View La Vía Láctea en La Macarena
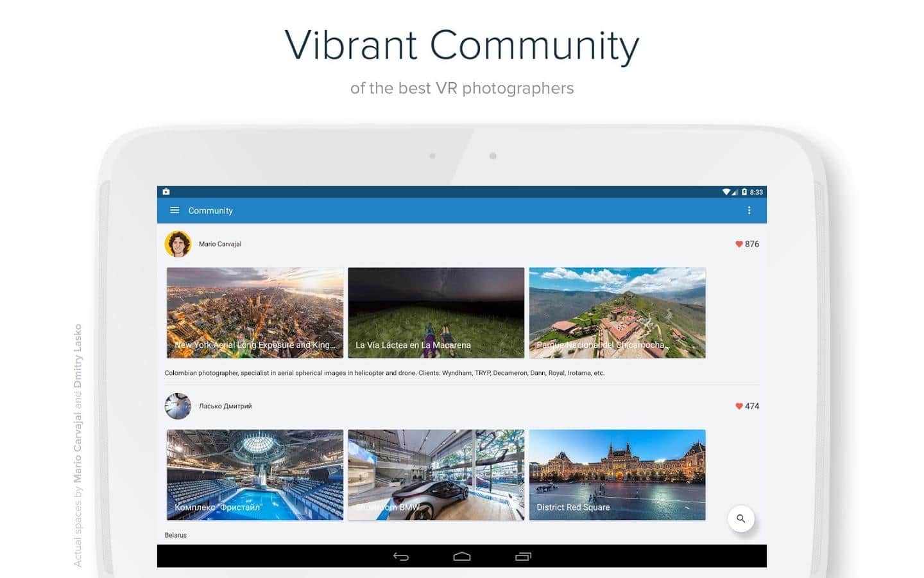 click(x=436, y=313)
